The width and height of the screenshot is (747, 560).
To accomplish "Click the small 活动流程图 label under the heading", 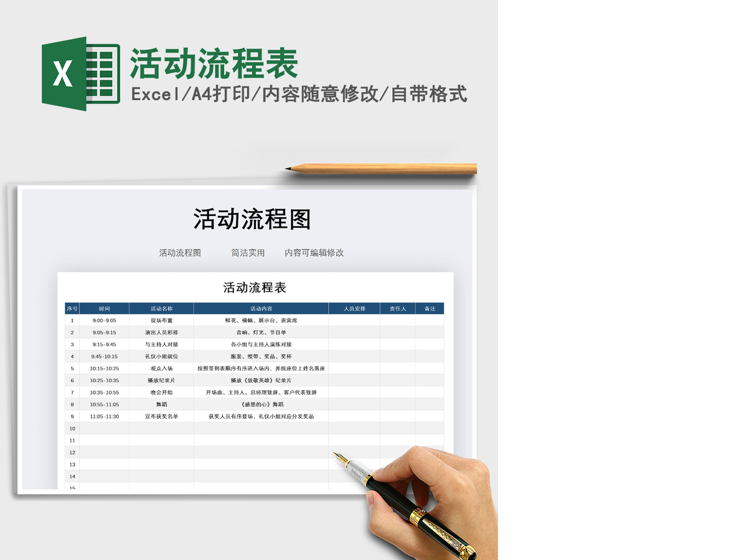I will tap(180, 253).
